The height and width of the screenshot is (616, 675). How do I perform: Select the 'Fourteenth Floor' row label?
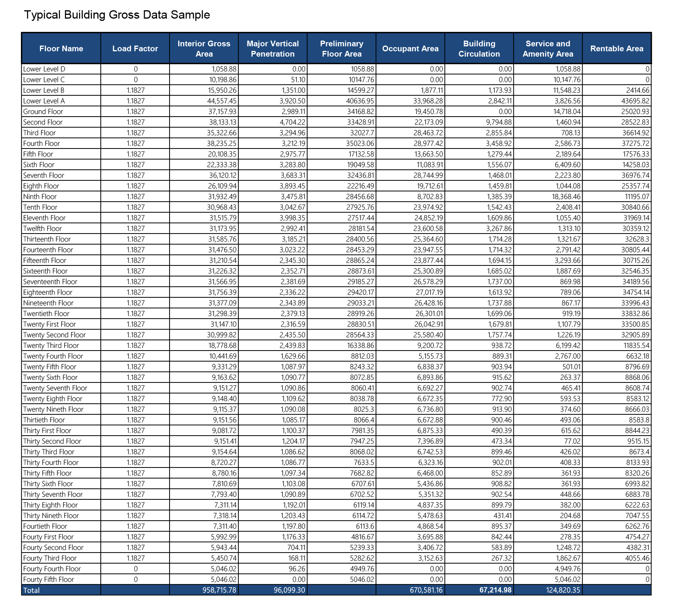click(x=48, y=250)
